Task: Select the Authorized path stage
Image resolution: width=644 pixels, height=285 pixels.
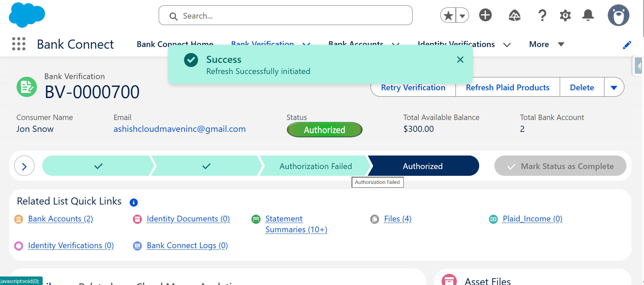Action: coord(423,166)
